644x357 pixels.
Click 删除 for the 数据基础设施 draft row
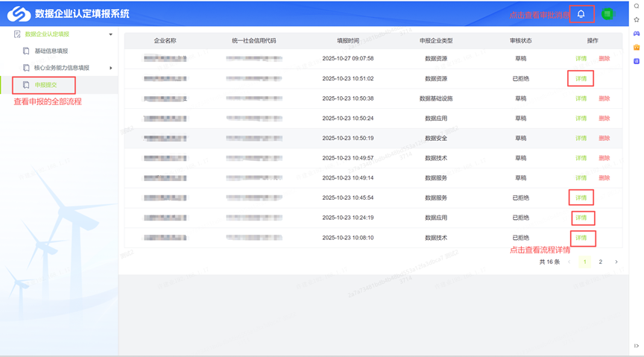tap(604, 98)
